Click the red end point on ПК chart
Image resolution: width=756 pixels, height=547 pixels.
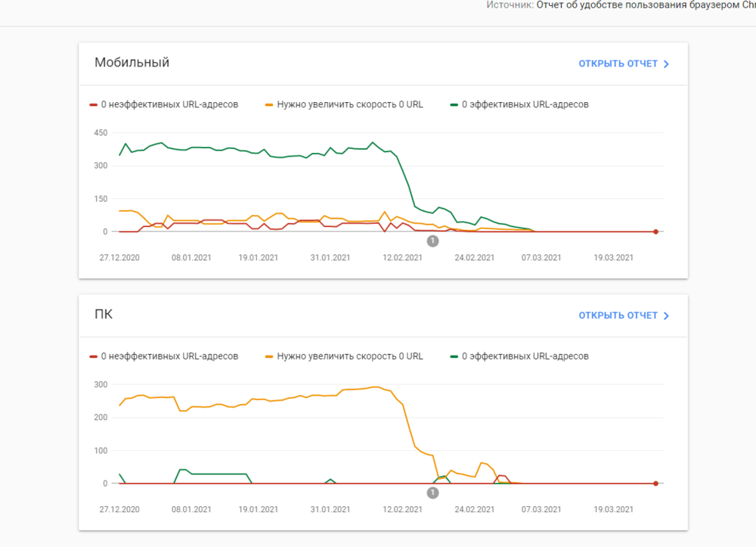click(x=655, y=483)
